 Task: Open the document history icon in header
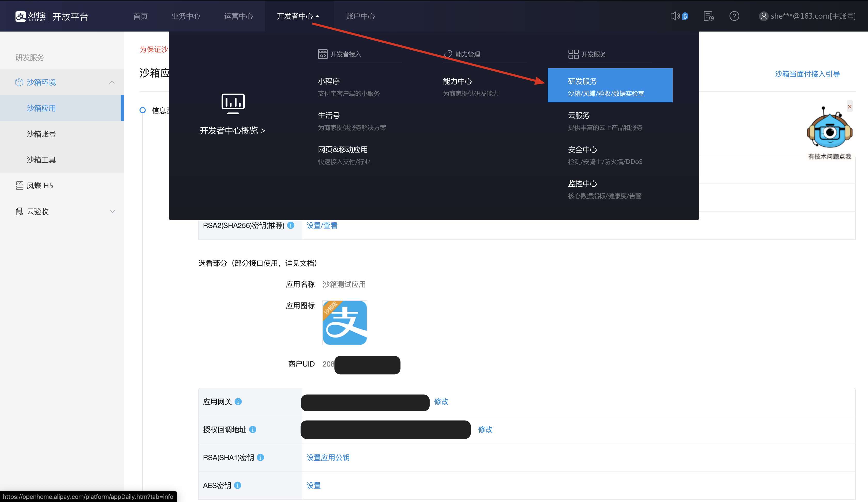click(x=709, y=16)
